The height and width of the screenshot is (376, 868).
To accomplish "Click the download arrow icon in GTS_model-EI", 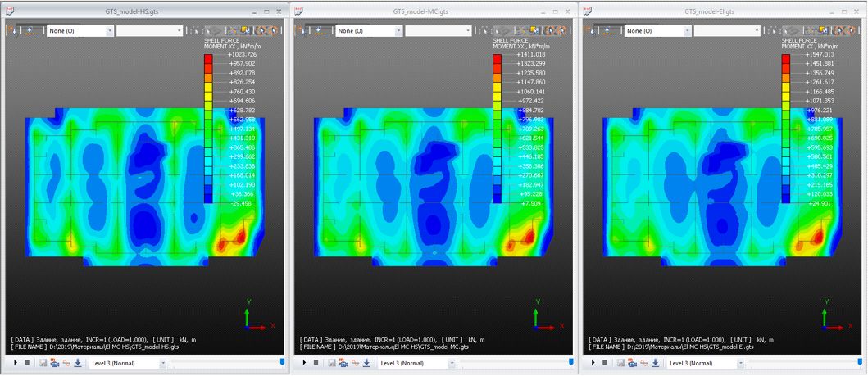I will click(x=656, y=363).
